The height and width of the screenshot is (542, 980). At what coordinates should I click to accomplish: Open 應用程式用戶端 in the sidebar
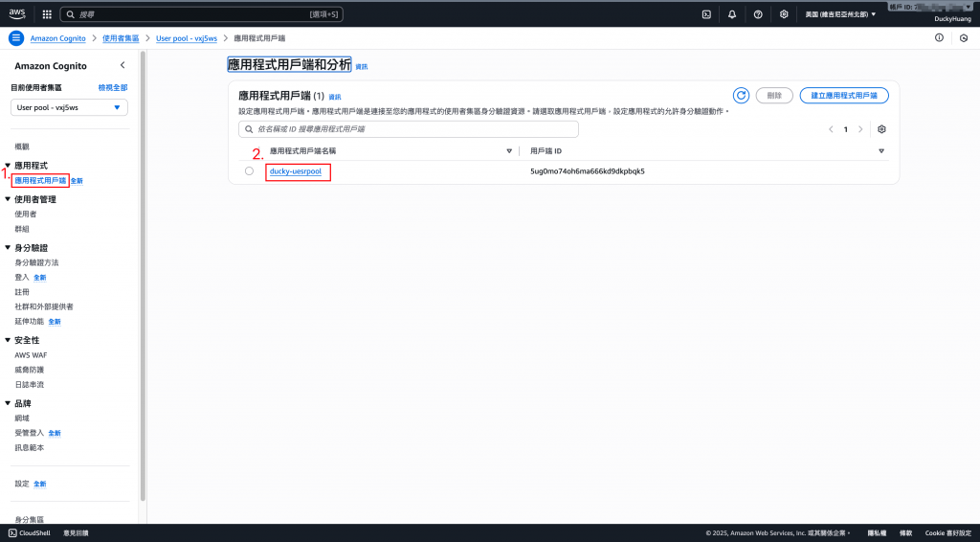[x=40, y=181]
